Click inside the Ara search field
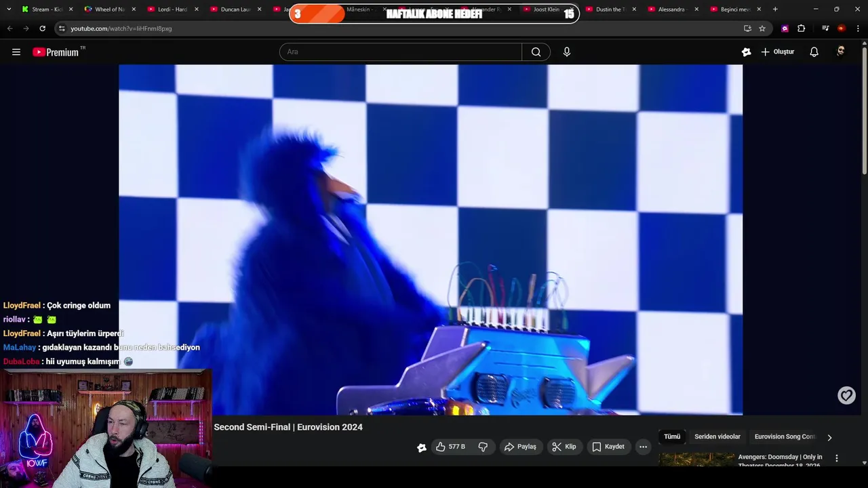The image size is (868, 488). [400, 52]
